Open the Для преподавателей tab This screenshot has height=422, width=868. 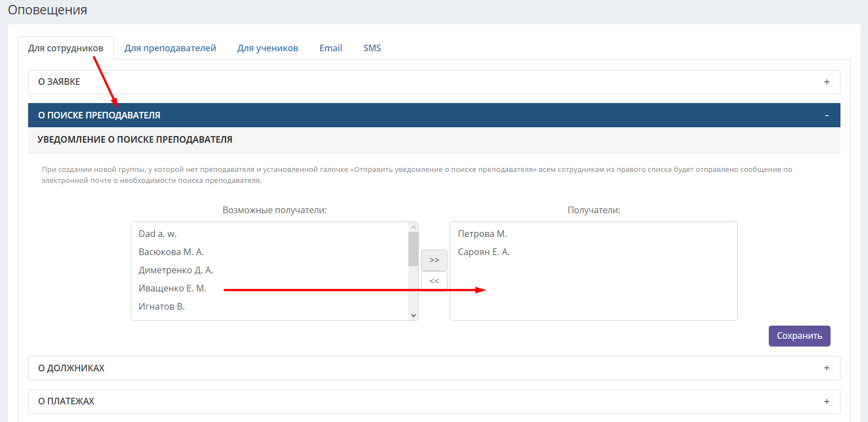[x=170, y=48]
